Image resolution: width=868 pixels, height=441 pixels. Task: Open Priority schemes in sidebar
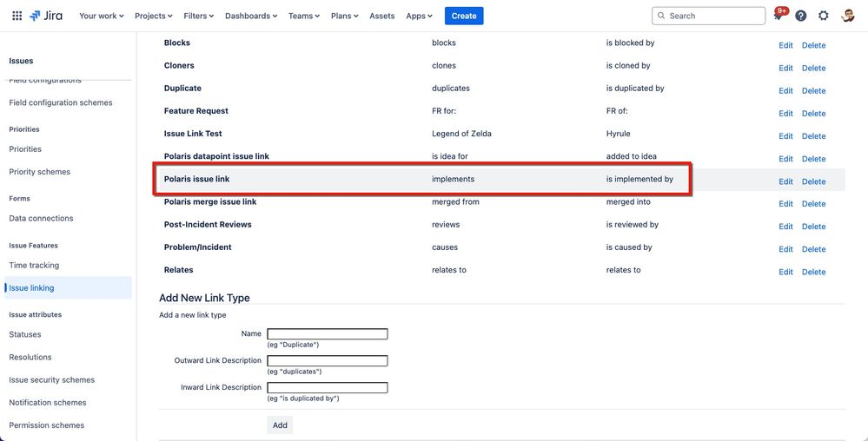[39, 172]
